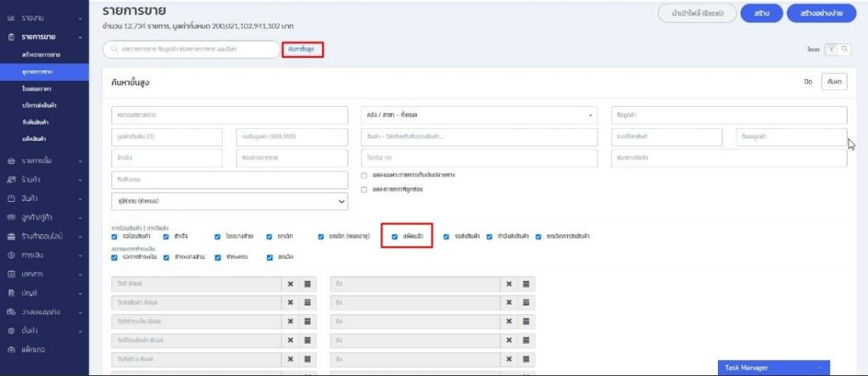Uncheck the แพ็คแล้ว checkbox
868x376 pixels.
pyautogui.click(x=394, y=237)
